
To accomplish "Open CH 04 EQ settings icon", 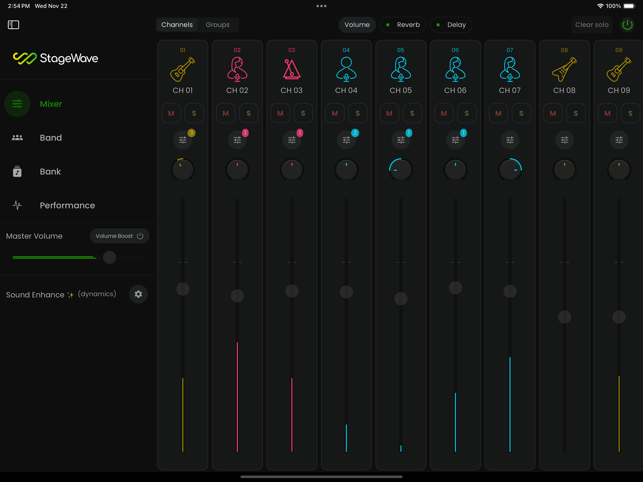I will click(x=346, y=140).
